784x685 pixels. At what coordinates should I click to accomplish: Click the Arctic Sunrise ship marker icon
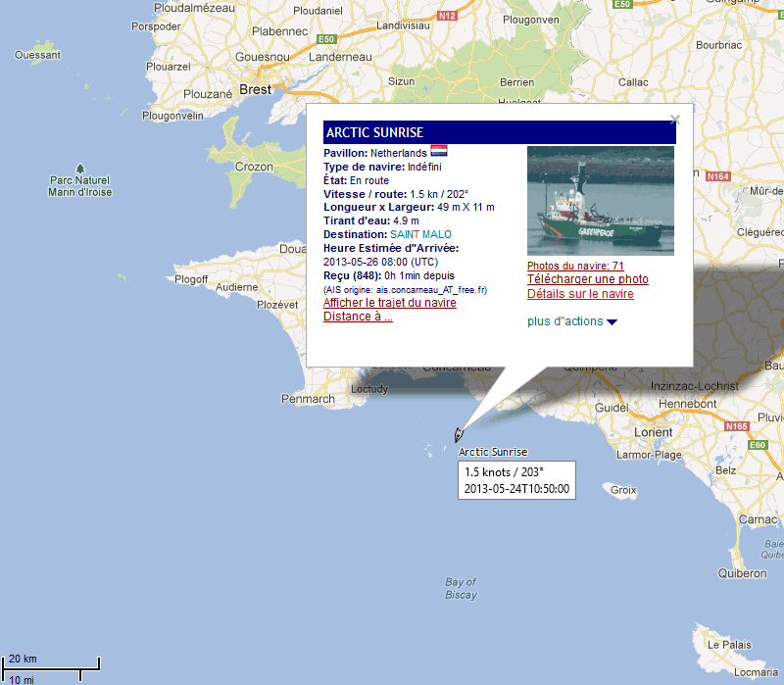point(459,435)
